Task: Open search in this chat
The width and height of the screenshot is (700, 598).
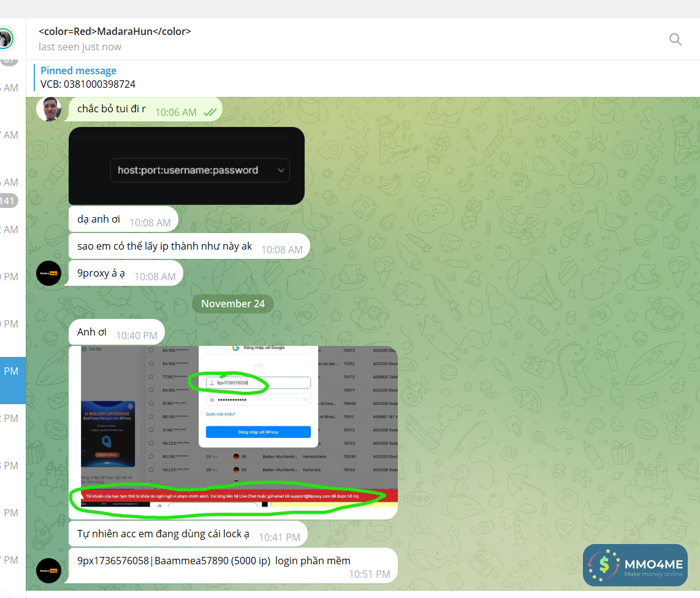Action: (675, 39)
